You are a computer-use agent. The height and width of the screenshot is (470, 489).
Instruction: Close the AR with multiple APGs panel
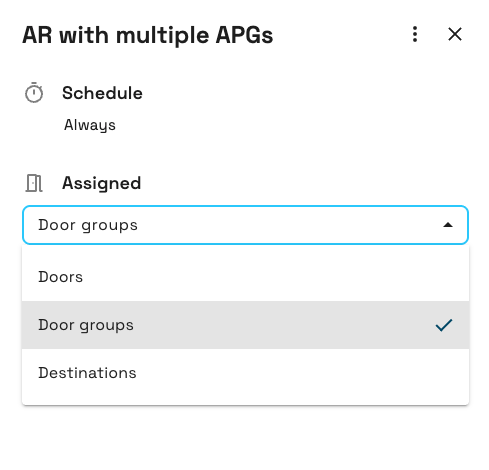tap(455, 34)
